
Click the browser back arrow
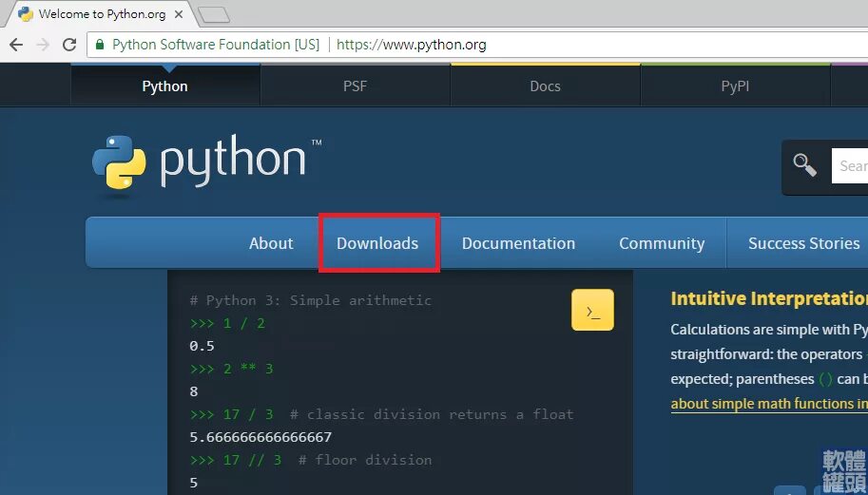pos(16,45)
